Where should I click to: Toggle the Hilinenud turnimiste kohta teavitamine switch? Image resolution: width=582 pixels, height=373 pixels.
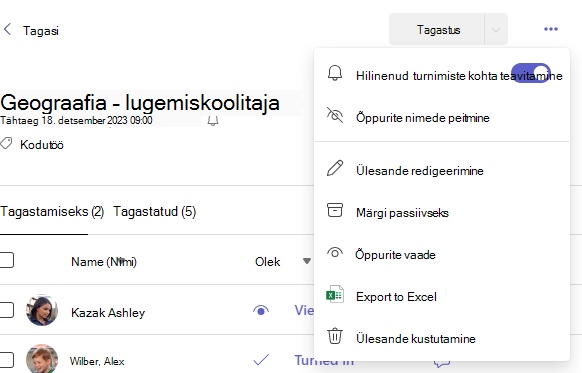531,73
